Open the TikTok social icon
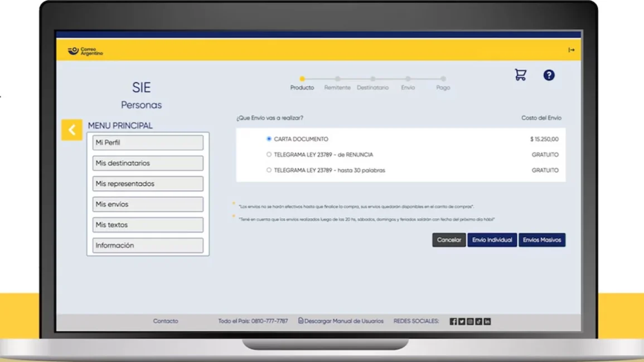The image size is (644, 362). point(478,321)
